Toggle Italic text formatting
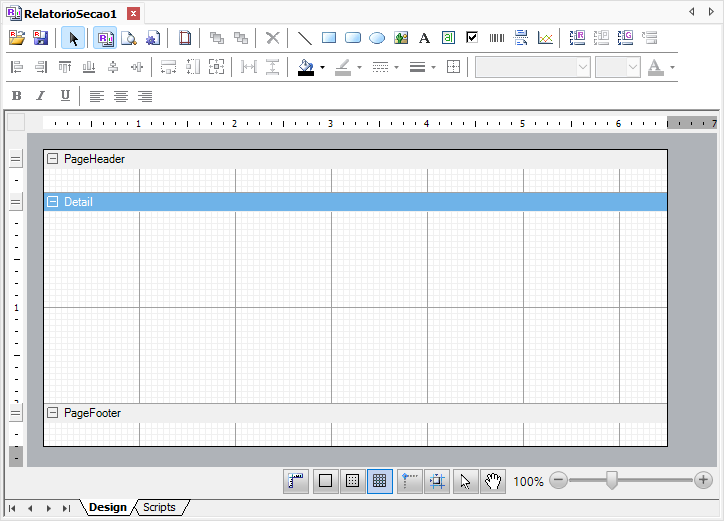The image size is (724, 521). 41,96
